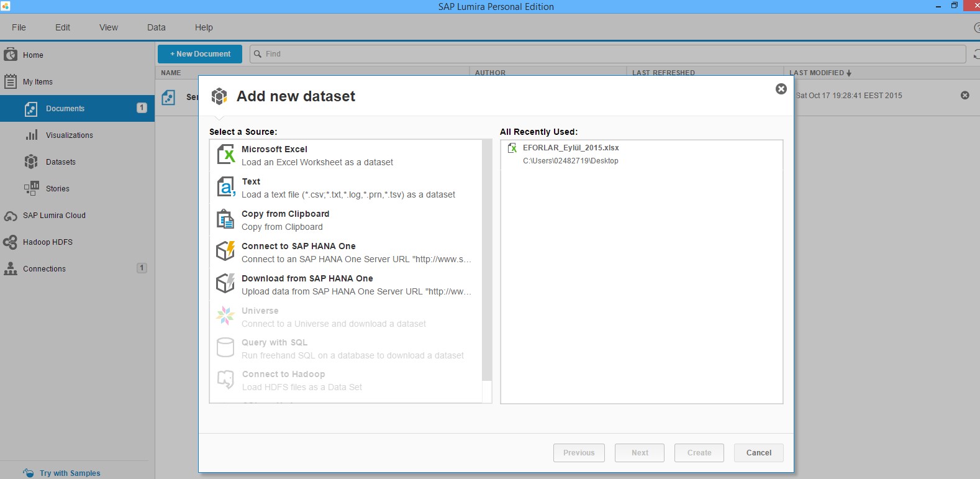Choose the Text file source icon
The image size is (980, 479).
(225, 187)
